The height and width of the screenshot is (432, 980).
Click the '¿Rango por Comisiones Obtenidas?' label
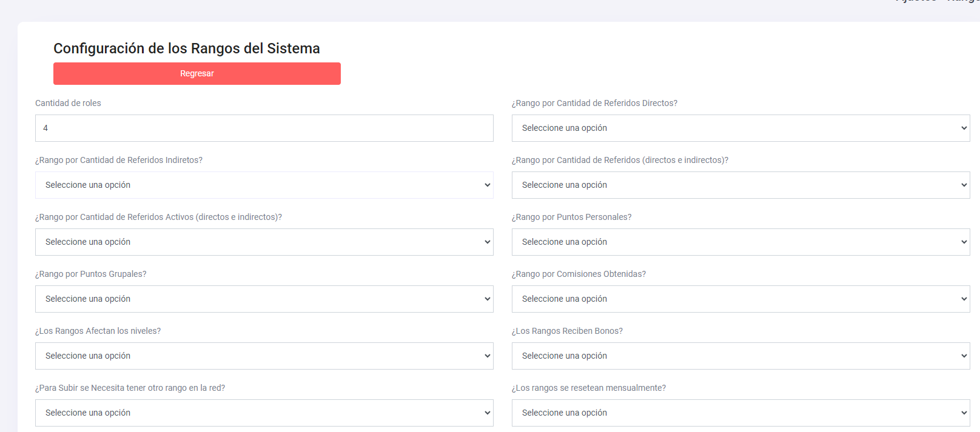(579, 274)
